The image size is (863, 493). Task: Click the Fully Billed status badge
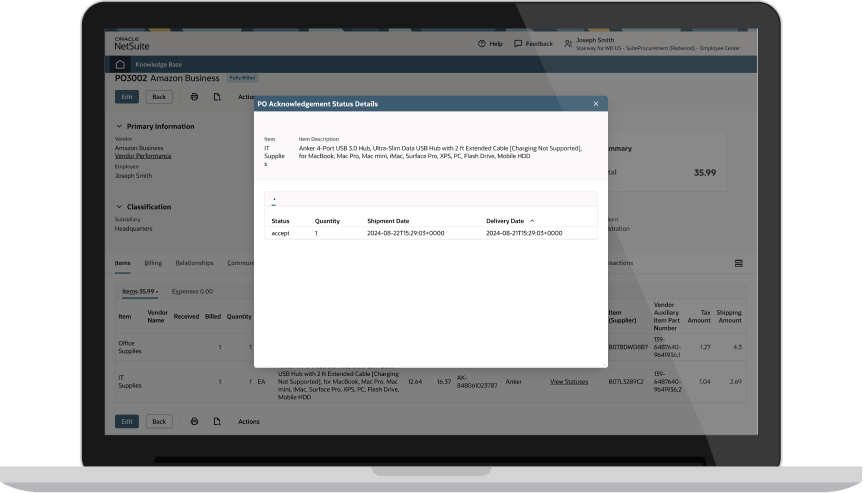click(x=242, y=78)
